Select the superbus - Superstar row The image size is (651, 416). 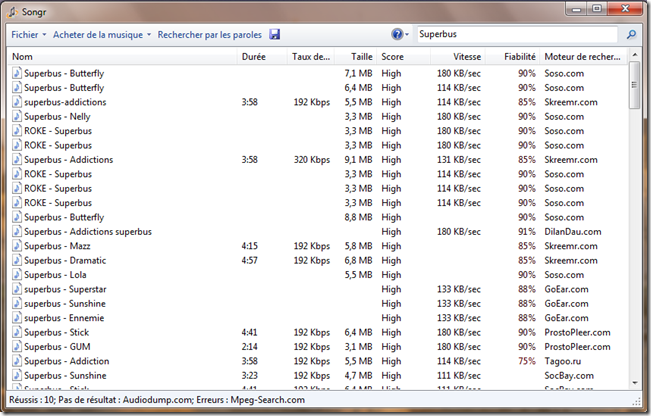(x=318, y=289)
